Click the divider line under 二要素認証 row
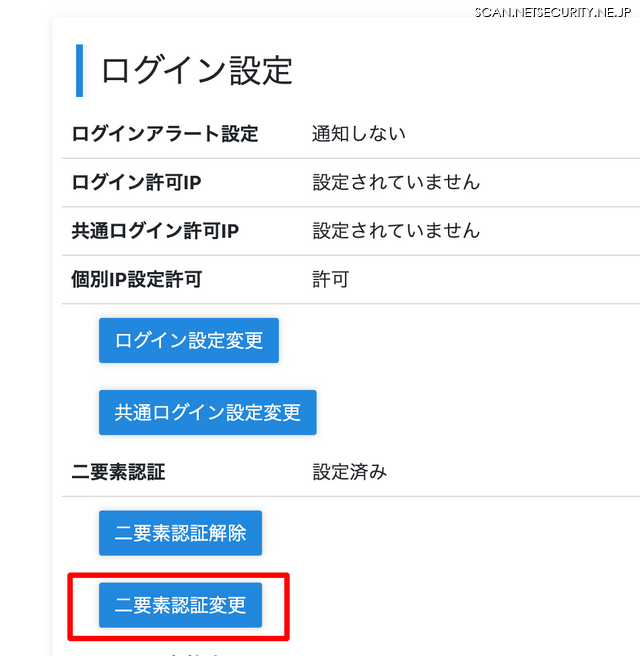This screenshot has width=640, height=656. click(x=350, y=496)
